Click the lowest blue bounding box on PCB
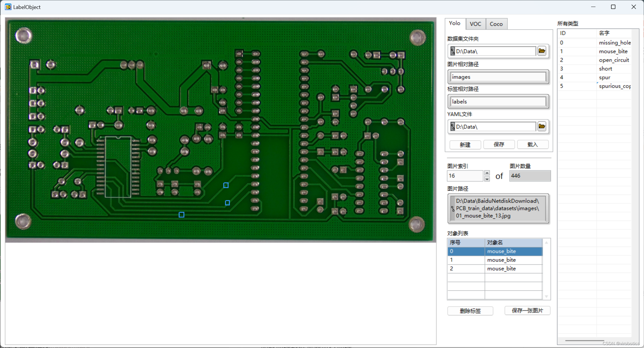The width and height of the screenshot is (644, 348). (x=181, y=215)
